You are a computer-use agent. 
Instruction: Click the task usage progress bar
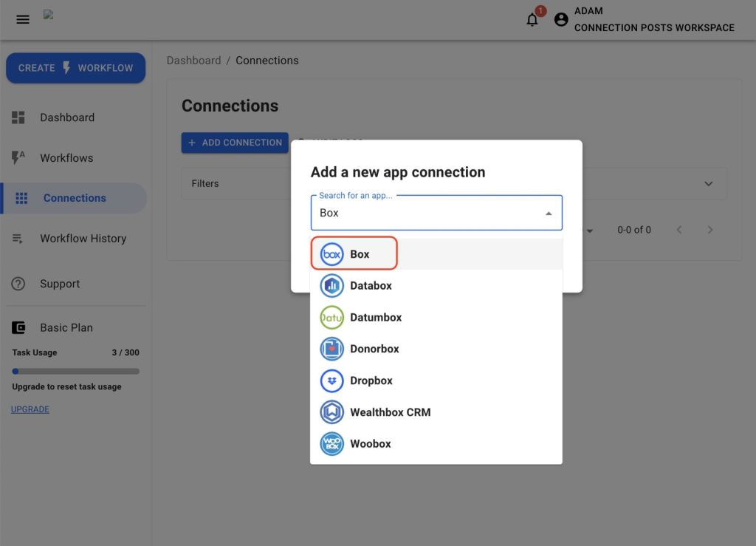pyautogui.click(x=76, y=372)
